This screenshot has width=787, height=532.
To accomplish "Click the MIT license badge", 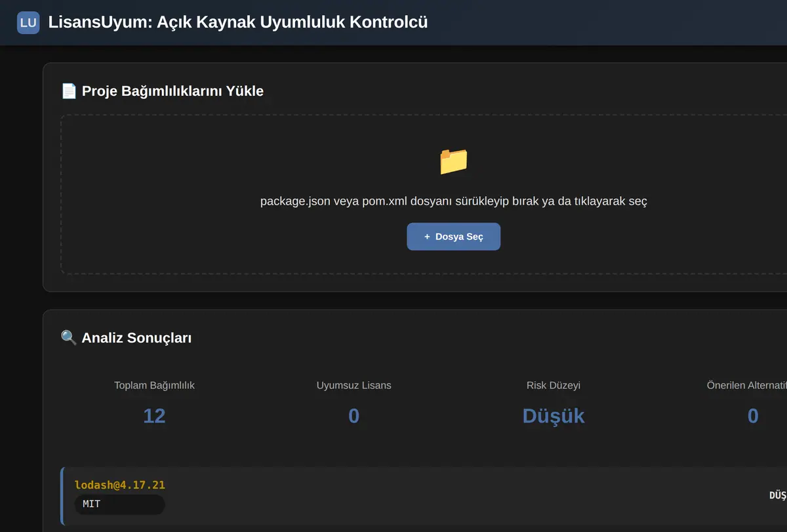I will coord(120,504).
